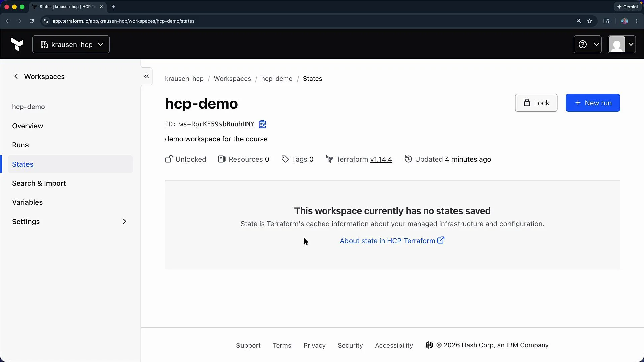This screenshot has width=644, height=362.
Task: Open the tab search side panel icon
Action: point(606,21)
